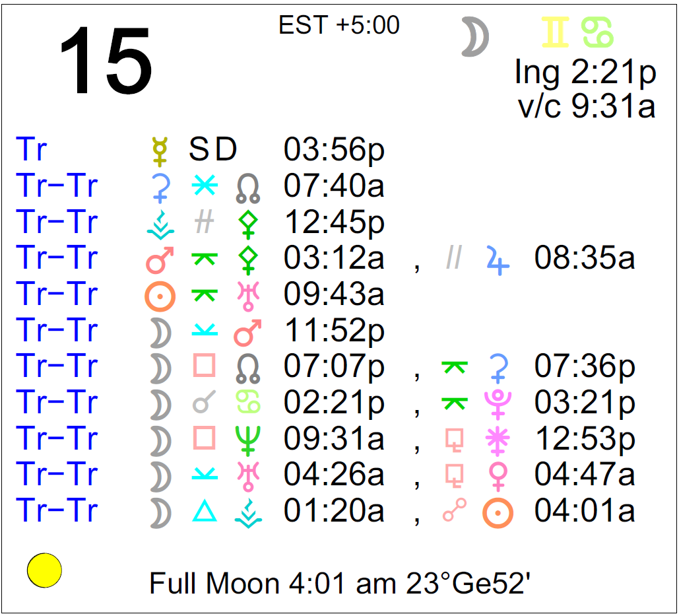679x616 pixels.
Task: Select the cyan trine triangle symbol
Action: tap(204, 510)
